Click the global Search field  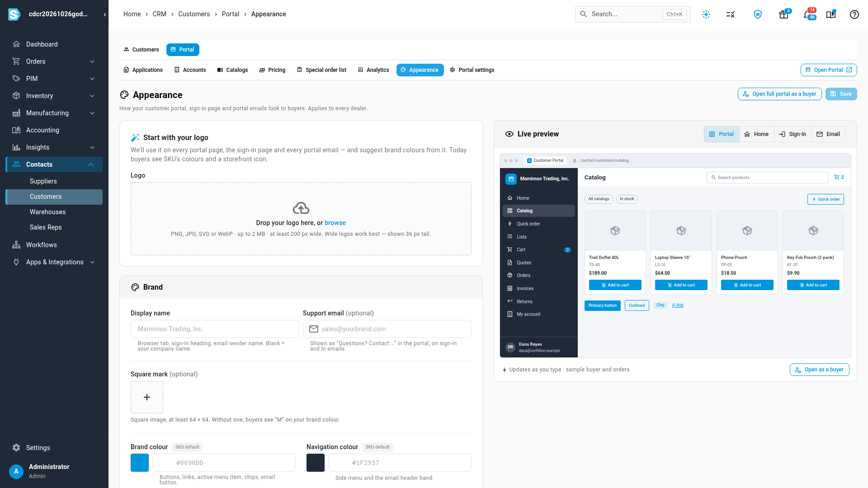coord(633,14)
